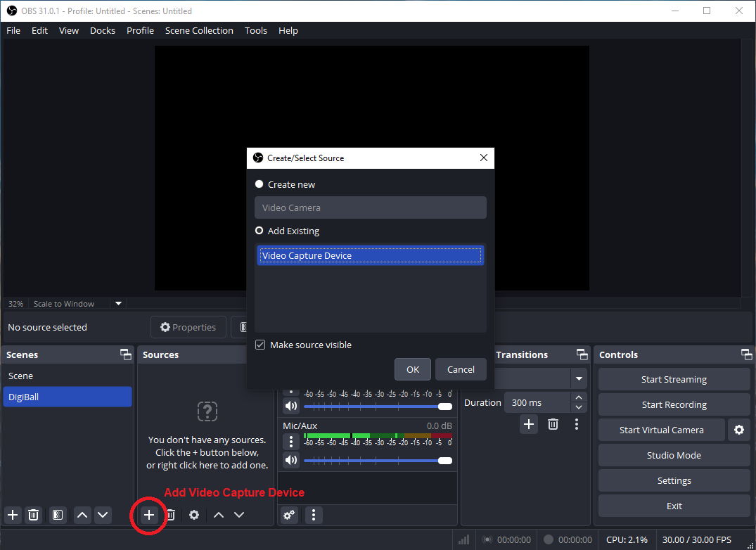The width and height of the screenshot is (756, 550).
Task: Open the Docks menu
Action: click(103, 30)
